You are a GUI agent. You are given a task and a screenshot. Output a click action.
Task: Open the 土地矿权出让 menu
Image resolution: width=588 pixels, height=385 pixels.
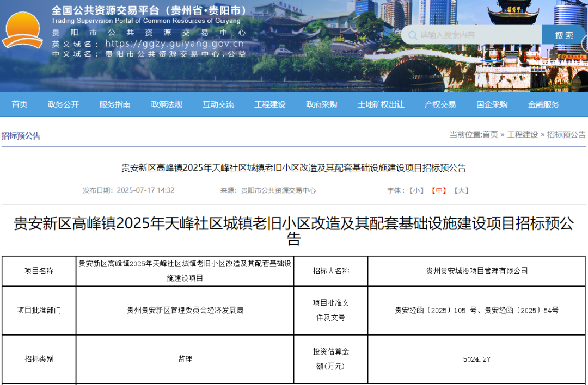pyautogui.click(x=382, y=104)
